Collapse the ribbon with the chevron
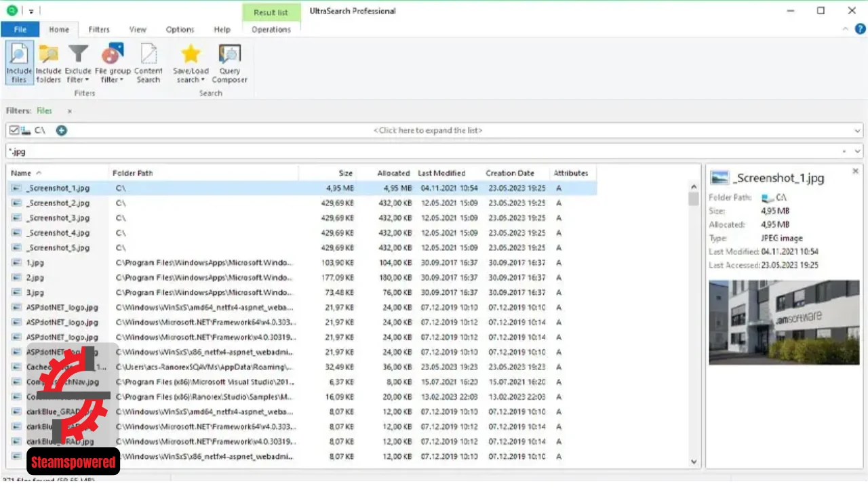Viewport: 868px width, 488px height. click(x=845, y=29)
